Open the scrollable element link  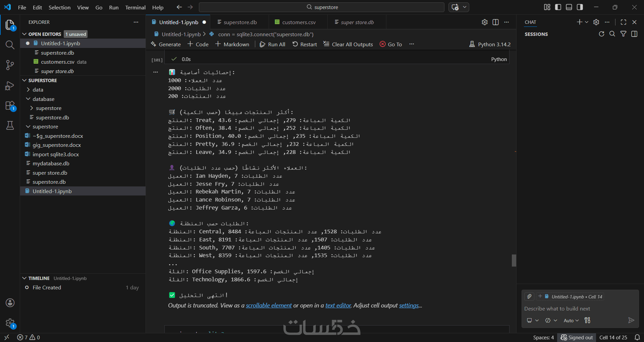(269, 305)
